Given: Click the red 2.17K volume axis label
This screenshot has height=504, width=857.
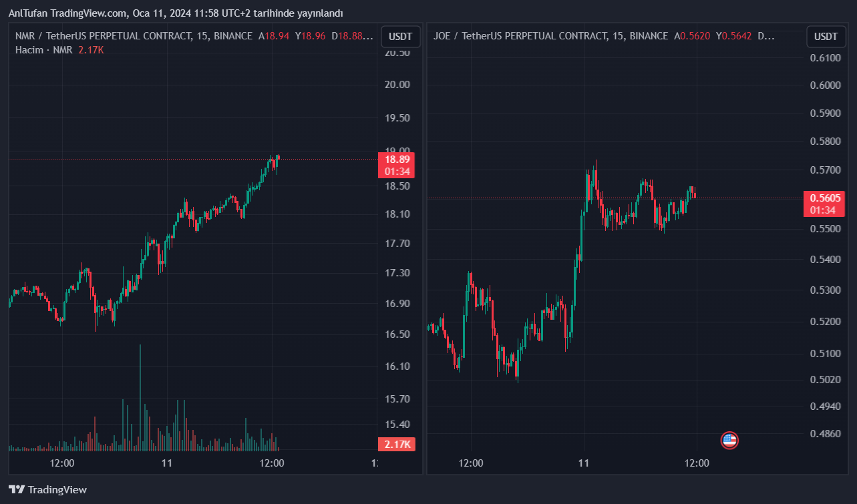Looking at the screenshot, I should [x=397, y=444].
